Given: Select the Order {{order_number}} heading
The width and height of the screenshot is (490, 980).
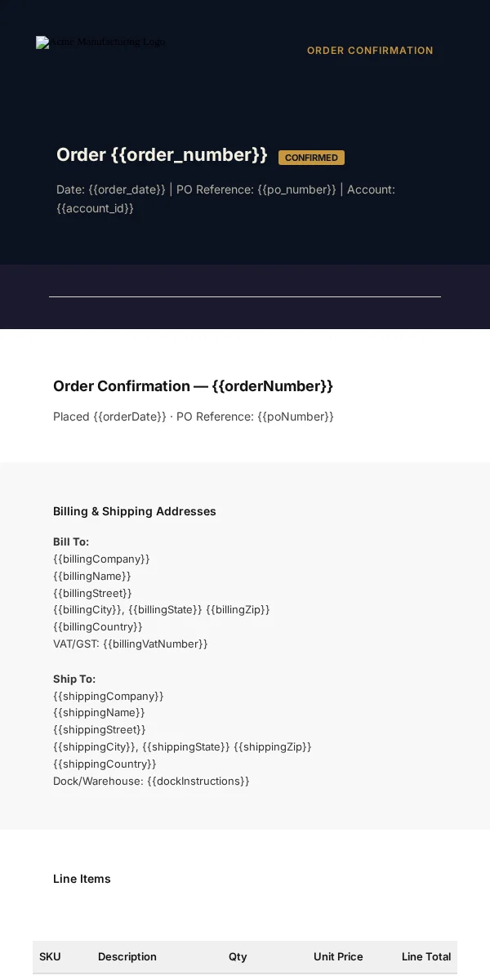Looking at the screenshot, I should (162, 155).
